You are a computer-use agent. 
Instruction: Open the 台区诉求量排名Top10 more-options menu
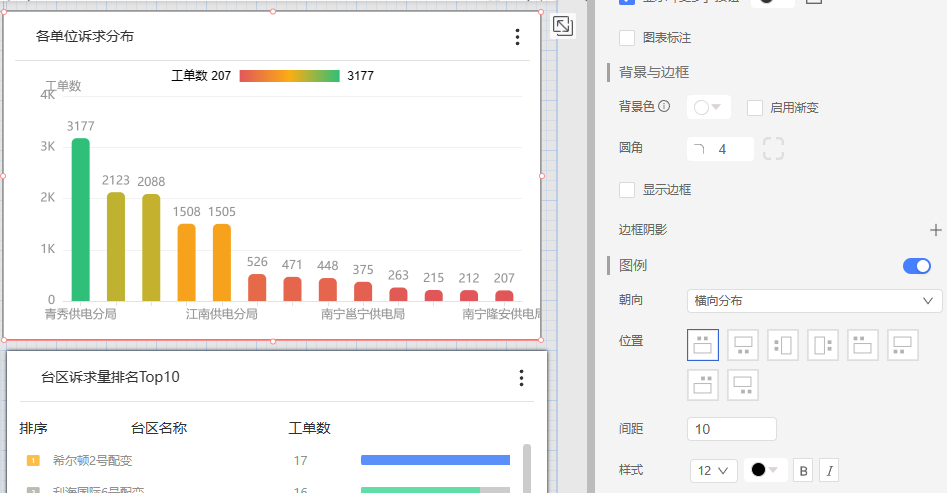pos(521,377)
